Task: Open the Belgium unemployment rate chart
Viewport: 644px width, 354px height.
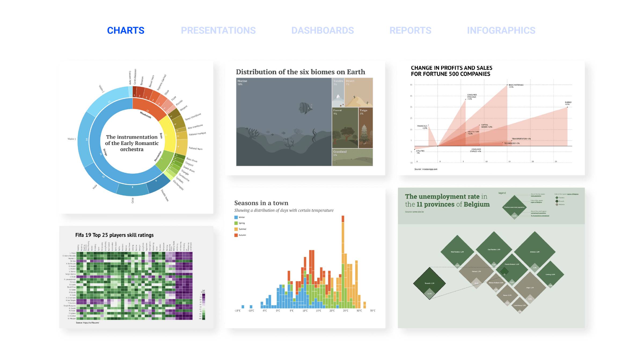Action: (x=491, y=258)
